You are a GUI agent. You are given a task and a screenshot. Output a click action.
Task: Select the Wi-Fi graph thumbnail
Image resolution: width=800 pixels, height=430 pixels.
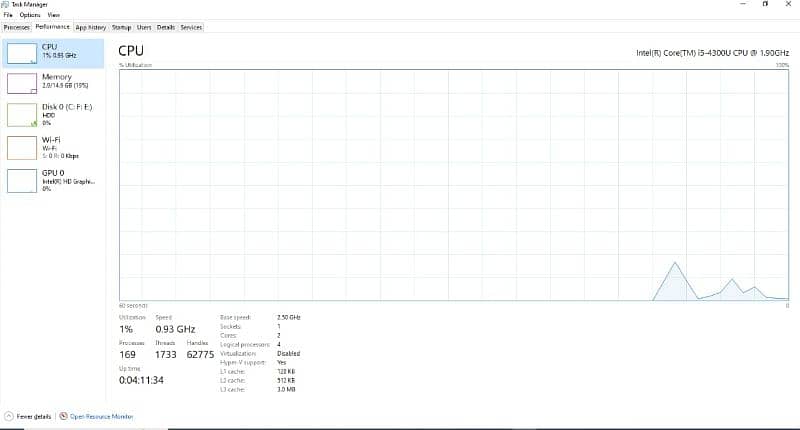click(22, 148)
